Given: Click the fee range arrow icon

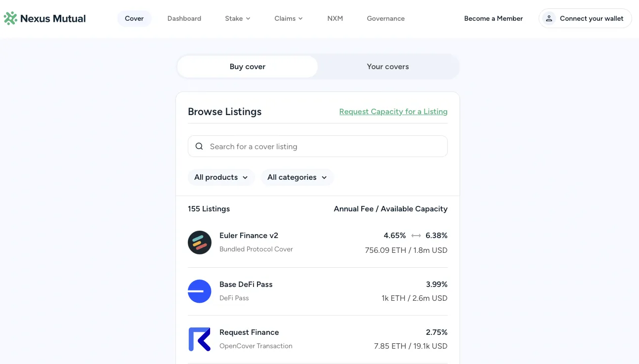Looking at the screenshot, I should pos(416,236).
